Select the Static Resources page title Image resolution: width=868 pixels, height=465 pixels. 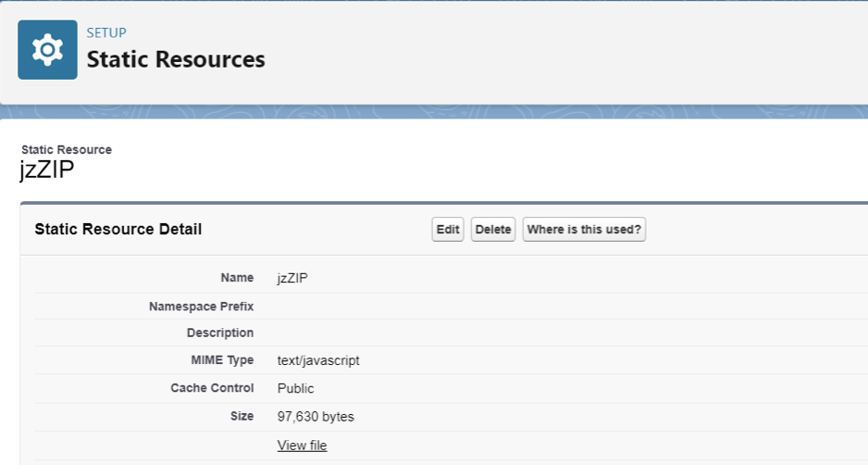point(176,59)
